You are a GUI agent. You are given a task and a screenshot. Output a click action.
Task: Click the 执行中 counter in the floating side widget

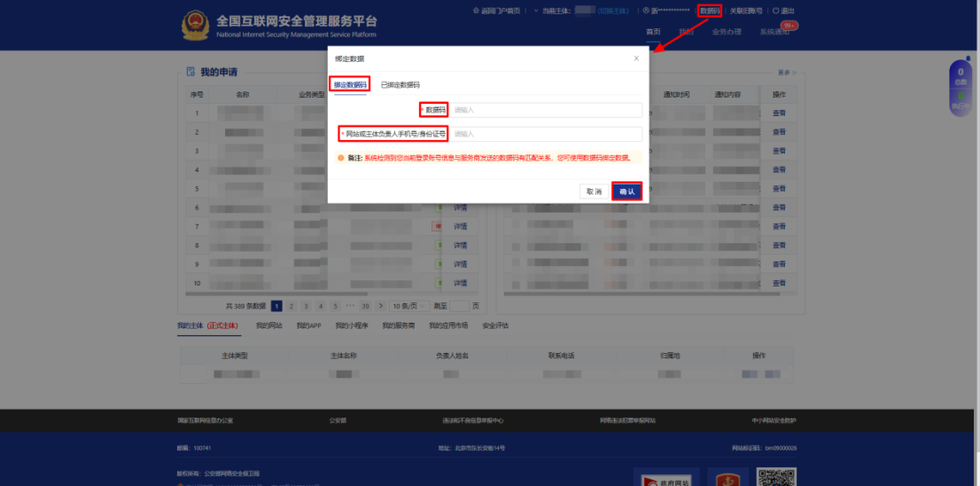(960, 101)
